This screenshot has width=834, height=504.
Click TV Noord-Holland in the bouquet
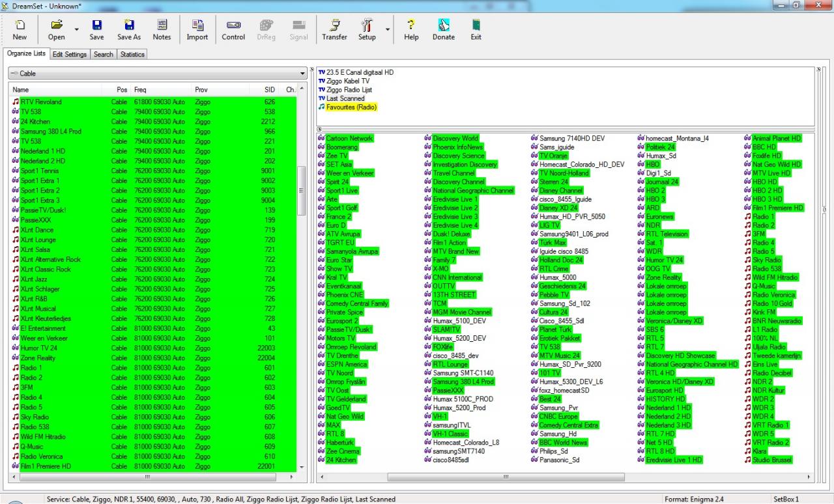(x=564, y=173)
